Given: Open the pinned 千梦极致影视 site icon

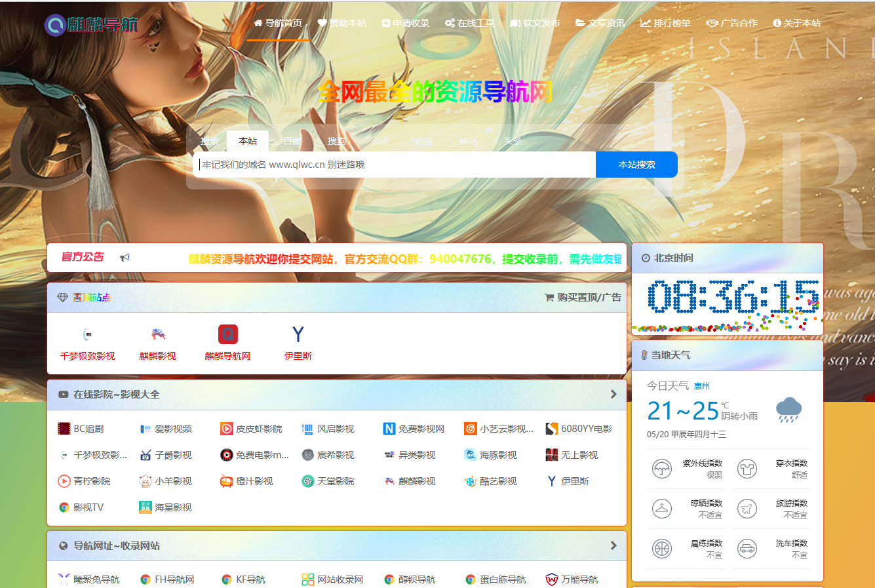Looking at the screenshot, I should tap(87, 334).
